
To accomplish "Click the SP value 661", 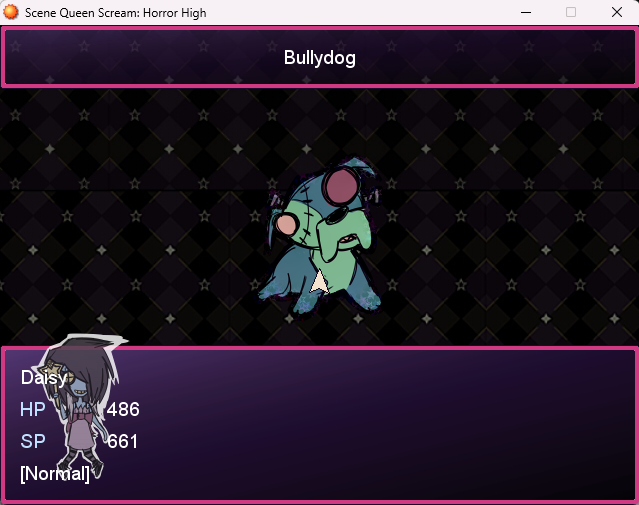I will pyautogui.click(x=123, y=441).
